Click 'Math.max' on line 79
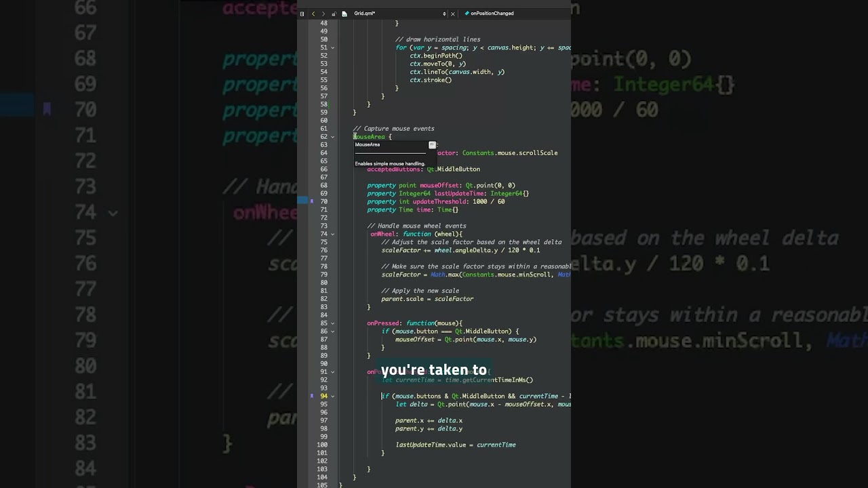Screen dimensions: 868x488 point(444,274)
